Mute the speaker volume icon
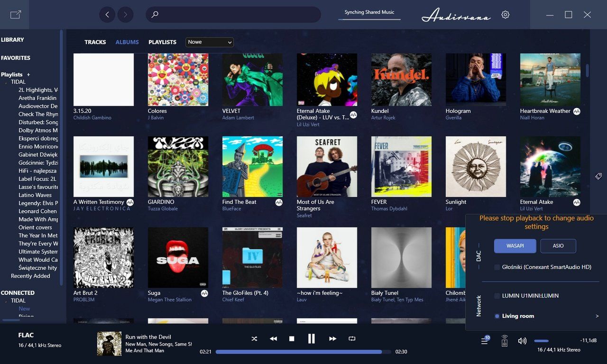The image size is (607, 364). click(522, 341)
